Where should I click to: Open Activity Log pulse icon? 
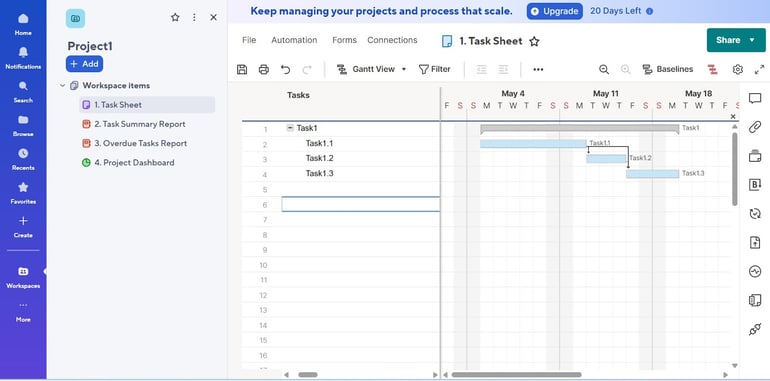tap(755, 271)
